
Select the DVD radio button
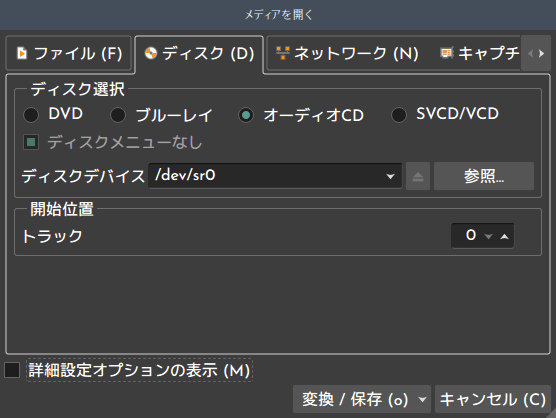click(31, 115)
